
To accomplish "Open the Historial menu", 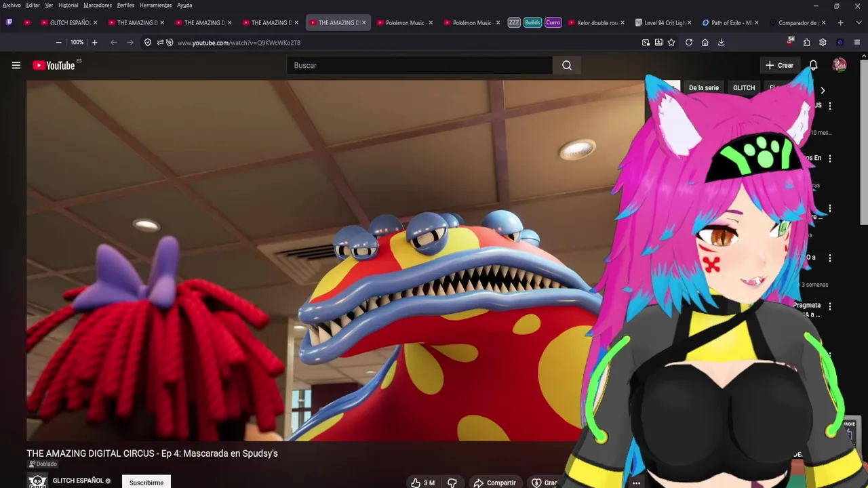I will pos(68,5).
